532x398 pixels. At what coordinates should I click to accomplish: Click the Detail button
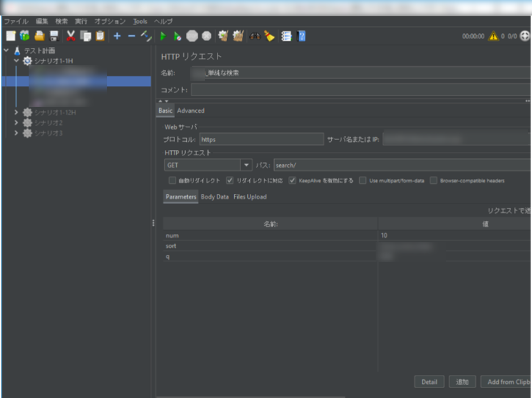429,382
